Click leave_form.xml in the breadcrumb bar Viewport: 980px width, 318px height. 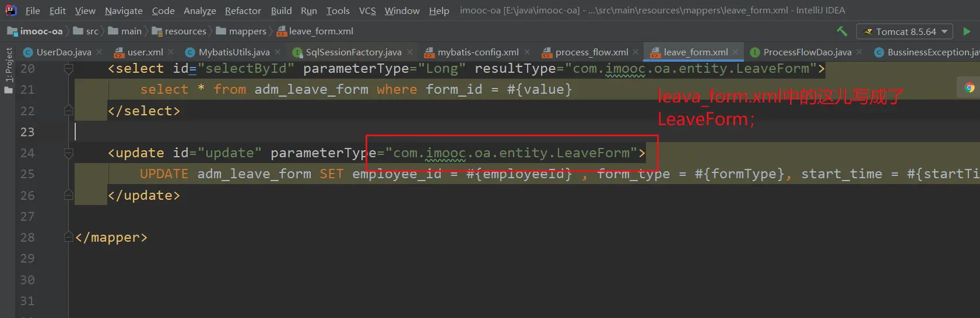(315, 31)
